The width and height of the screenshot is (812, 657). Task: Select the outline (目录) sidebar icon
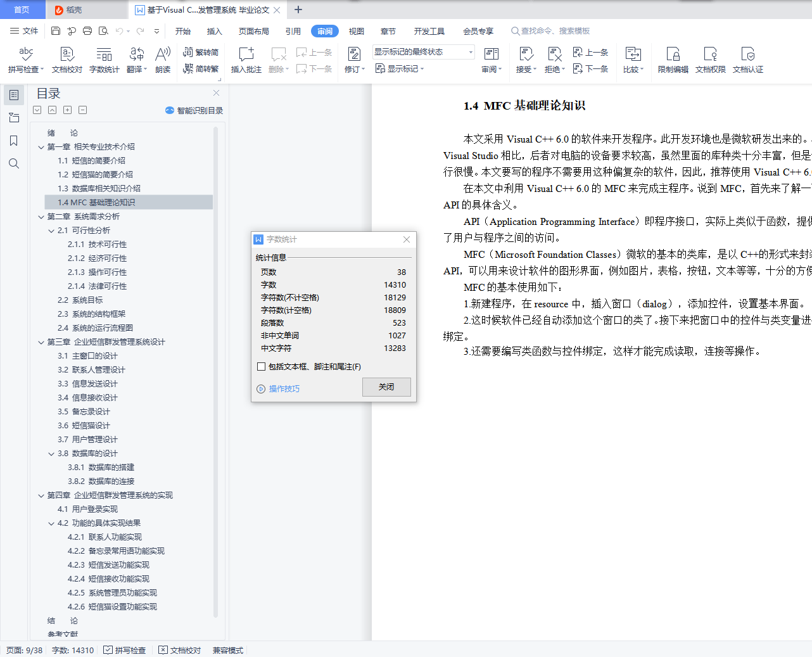[14, 95]
